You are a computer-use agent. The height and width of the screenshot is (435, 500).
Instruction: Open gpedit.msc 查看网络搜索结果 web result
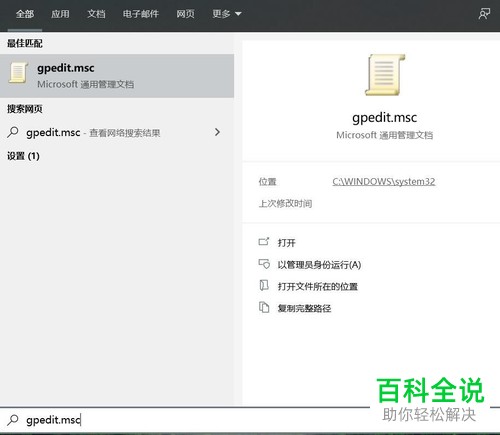117,132
